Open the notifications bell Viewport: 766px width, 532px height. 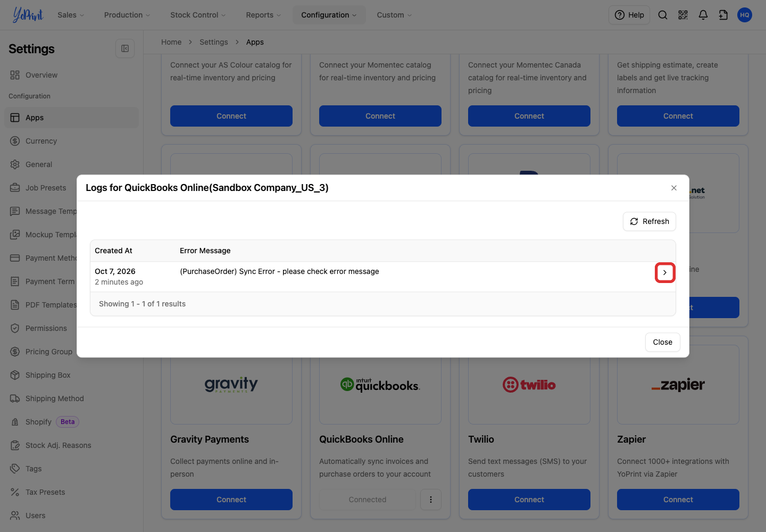703,15
